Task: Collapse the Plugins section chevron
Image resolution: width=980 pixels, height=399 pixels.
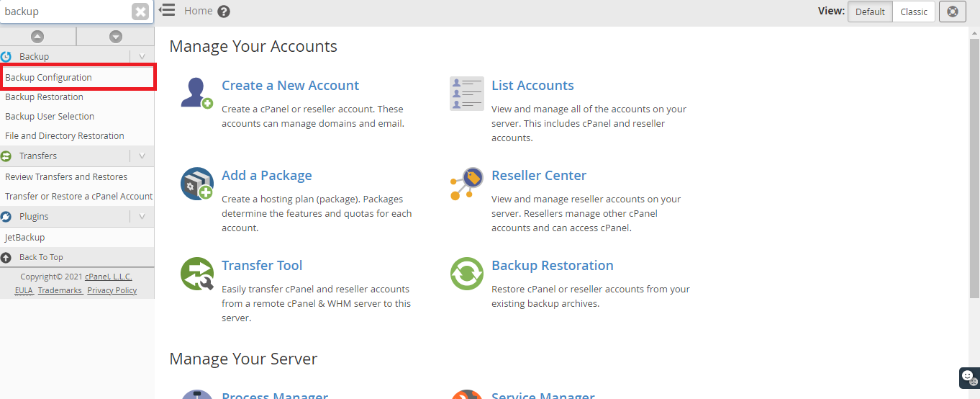Action: coord(142,217)
